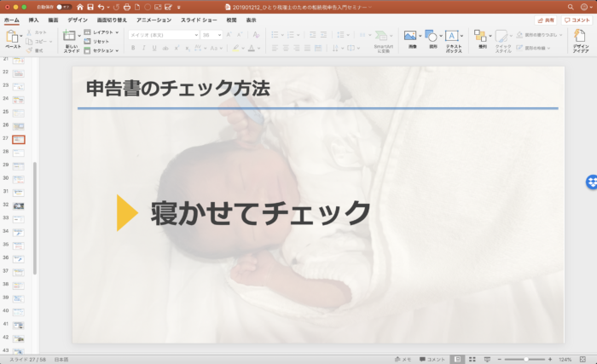Select slide 30 thumbnail in the panel

click(x=19, y=178)
